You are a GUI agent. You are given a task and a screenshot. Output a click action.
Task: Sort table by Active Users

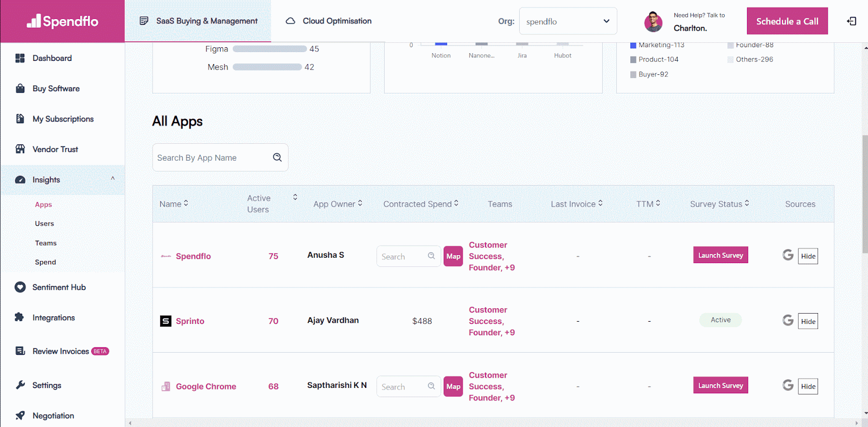295,197
